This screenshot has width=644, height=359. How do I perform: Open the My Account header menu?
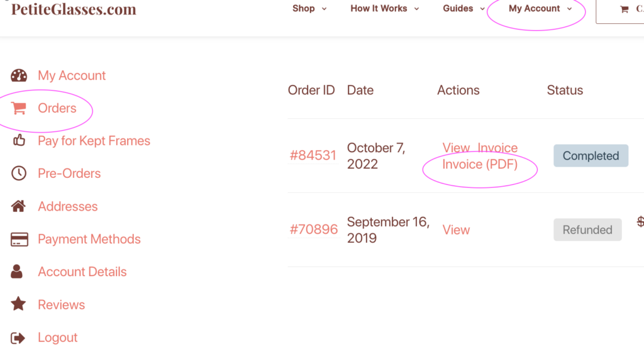pyautogui.click(x=540, y=8)
